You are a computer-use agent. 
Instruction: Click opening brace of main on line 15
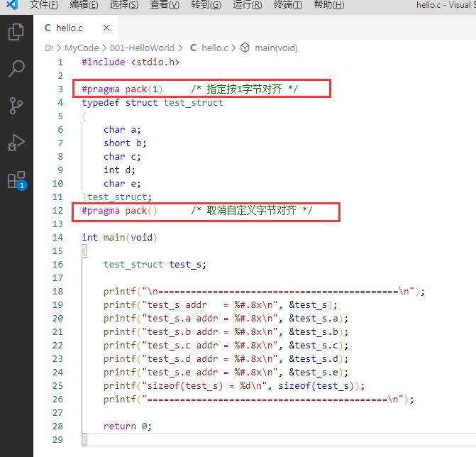84,251
